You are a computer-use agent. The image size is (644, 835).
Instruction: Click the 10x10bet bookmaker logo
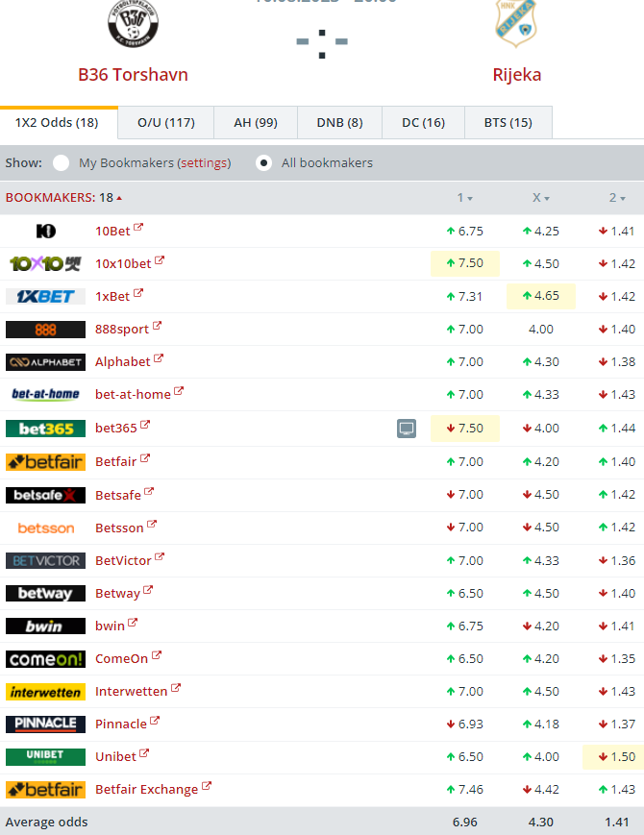click(45, 263)
